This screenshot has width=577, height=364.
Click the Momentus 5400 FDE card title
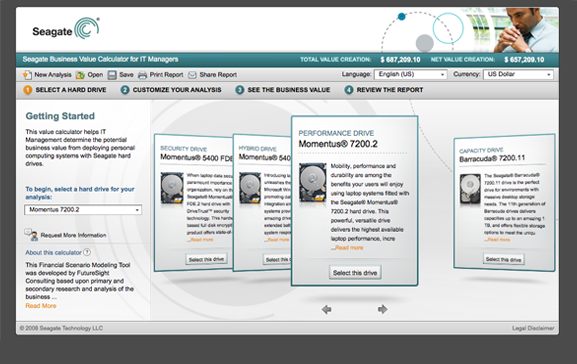coord(197,158)
